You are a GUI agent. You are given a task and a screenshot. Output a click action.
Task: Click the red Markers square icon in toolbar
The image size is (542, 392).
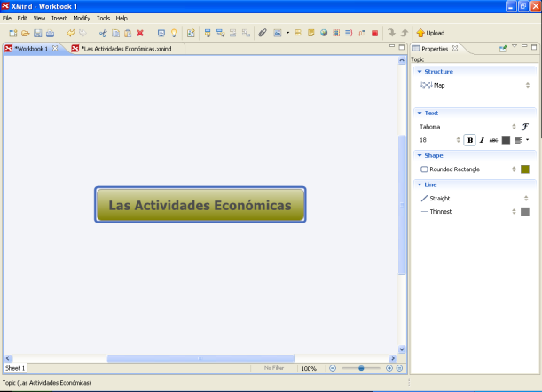coord(374,33)
